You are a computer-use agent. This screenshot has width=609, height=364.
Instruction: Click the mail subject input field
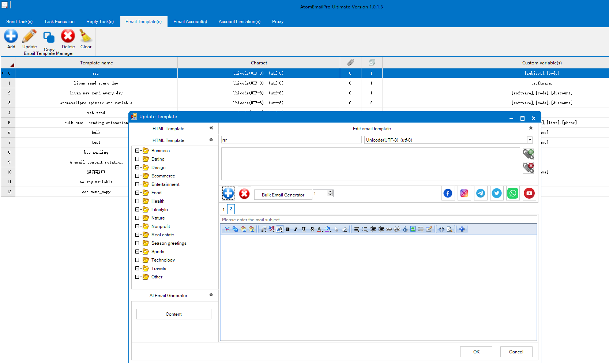coord(379,219)
